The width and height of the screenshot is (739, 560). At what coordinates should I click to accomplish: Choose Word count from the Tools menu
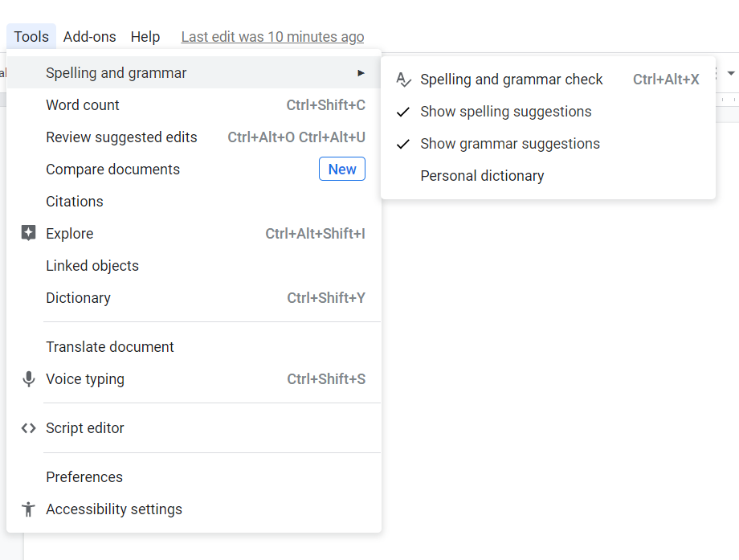(194, 104)
